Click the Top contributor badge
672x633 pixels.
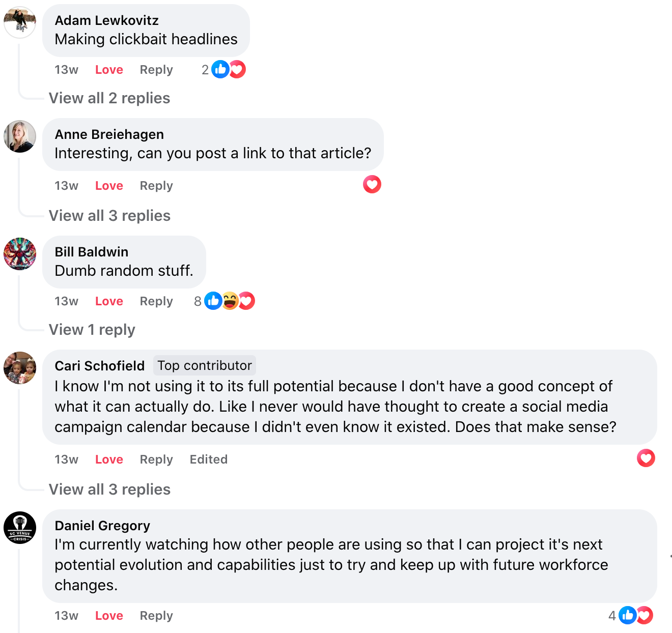tap(205, 365)
